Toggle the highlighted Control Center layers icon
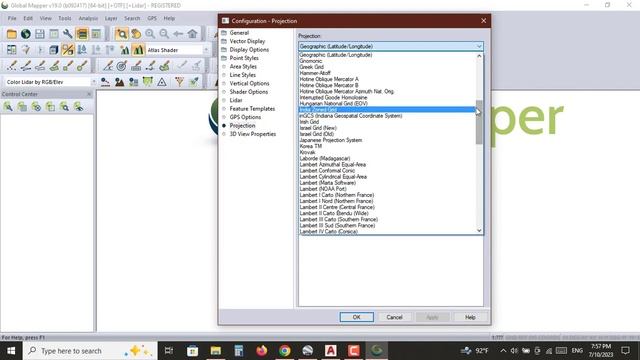 click(x=82, y=34)
